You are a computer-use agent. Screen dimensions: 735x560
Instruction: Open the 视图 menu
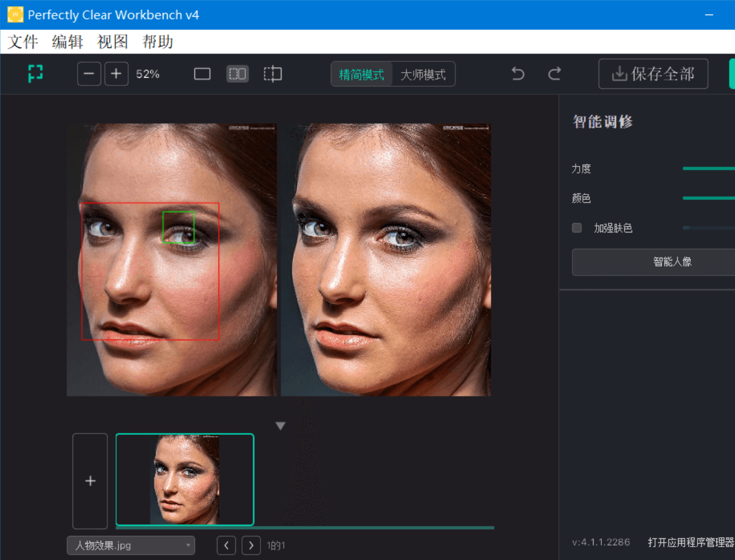pos(113,42)
